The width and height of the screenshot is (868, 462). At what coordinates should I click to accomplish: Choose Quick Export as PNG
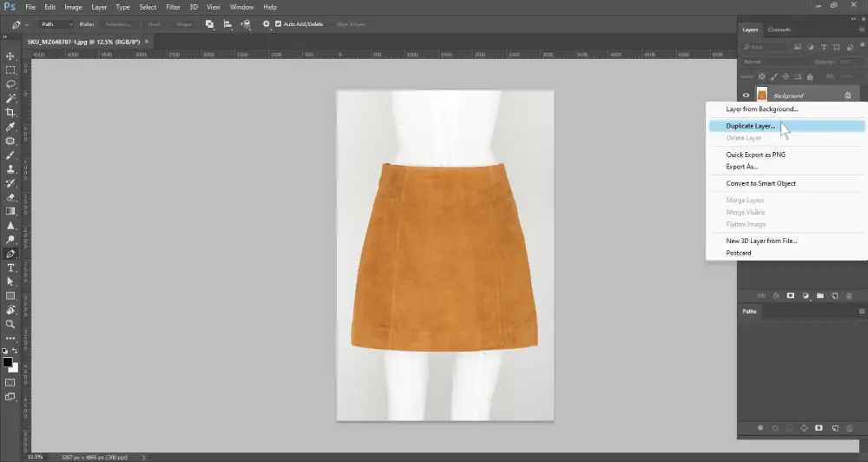click(x=756, y=155)
